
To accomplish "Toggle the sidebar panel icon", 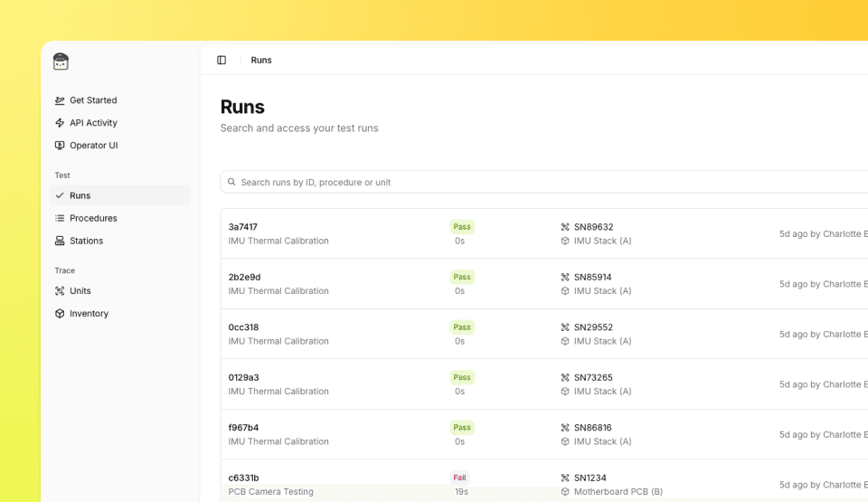I will [x=222, y=60].
